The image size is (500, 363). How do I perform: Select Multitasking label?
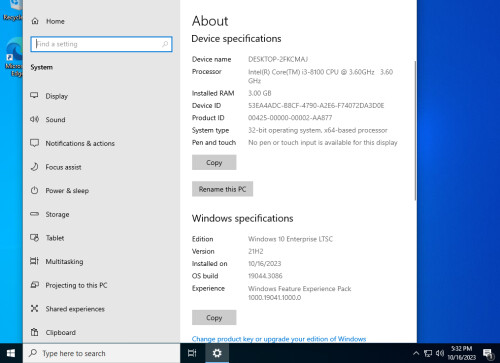pos(64,262)
